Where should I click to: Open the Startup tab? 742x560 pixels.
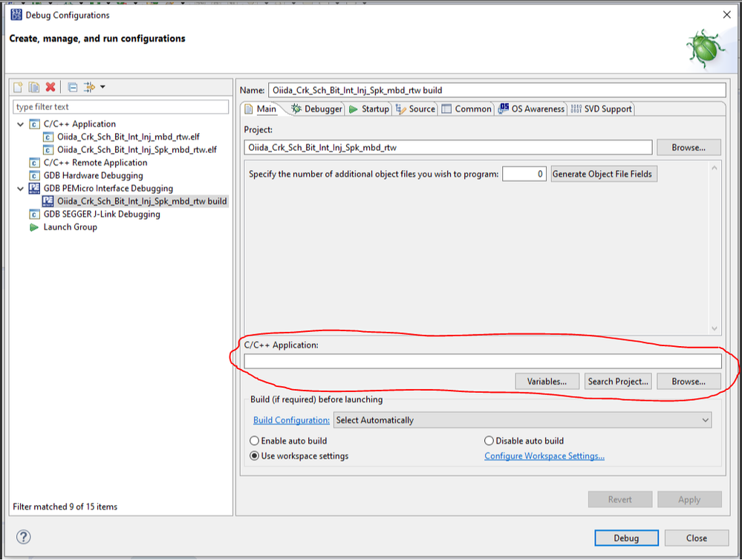point(369,109)
